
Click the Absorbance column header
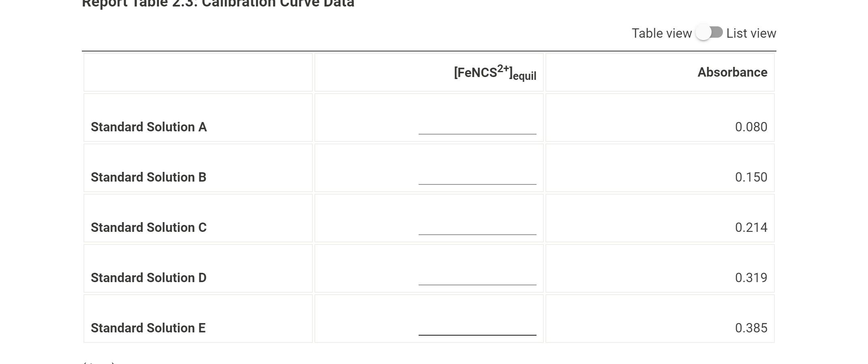[732, 72]
